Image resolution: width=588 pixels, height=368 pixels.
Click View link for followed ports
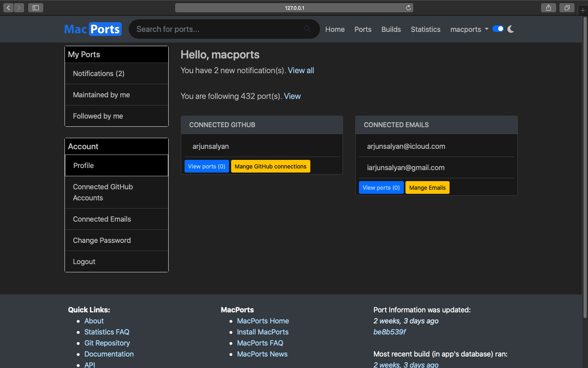[x=292, y=96]
